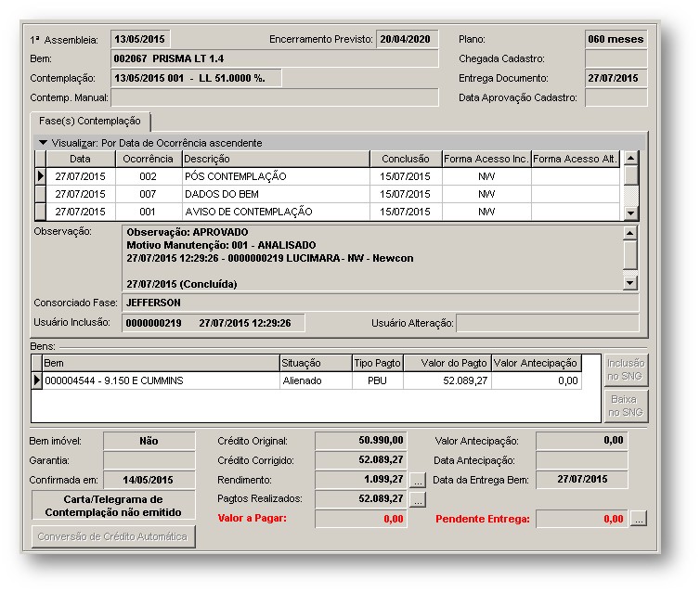700x593 pixels.
Task: Click Data Aprovação Cadastro field
Action: [616, 97]
